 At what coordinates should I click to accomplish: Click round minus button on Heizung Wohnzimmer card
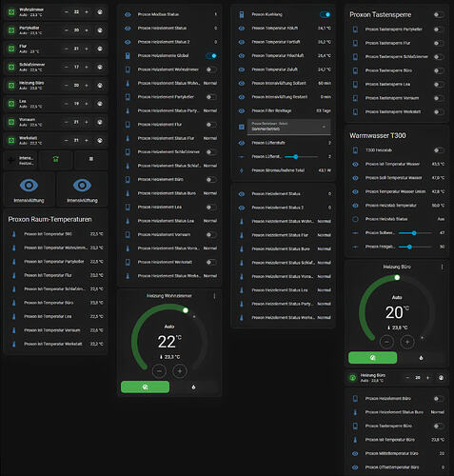coord(159,371)
